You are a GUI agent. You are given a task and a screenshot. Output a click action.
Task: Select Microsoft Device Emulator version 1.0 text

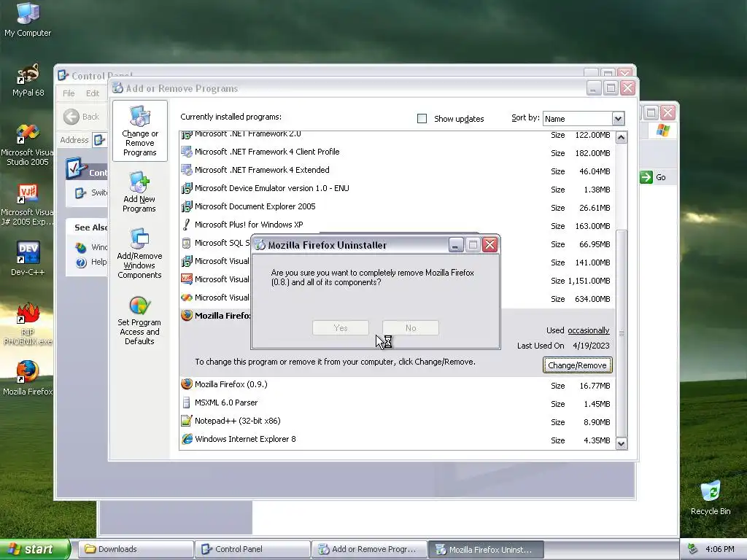pyautogui.click(x=271, y=189)
